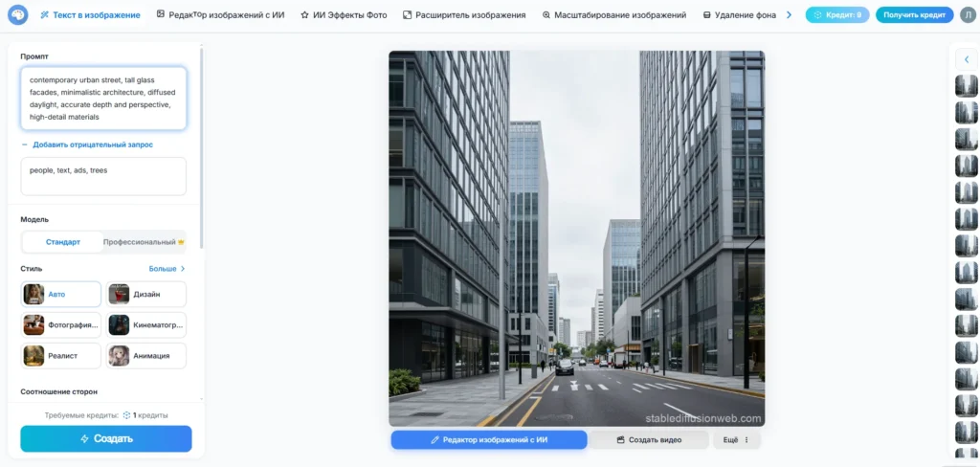Open Расширитель изображения tab
The width and height of the screenshot is (980, 467).
click(x=464, y=15)
